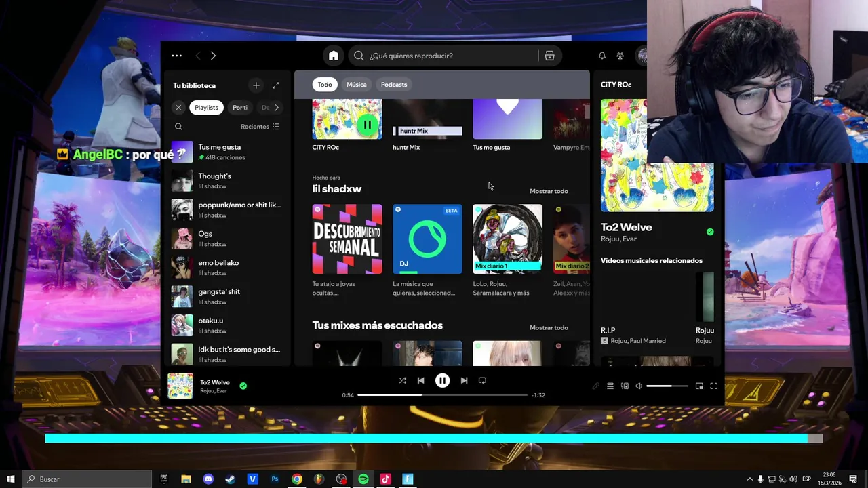Viewport: 868px width, 488px height.
Task: Click Windows taskbar Buscar search box
Action: point(87,479)
